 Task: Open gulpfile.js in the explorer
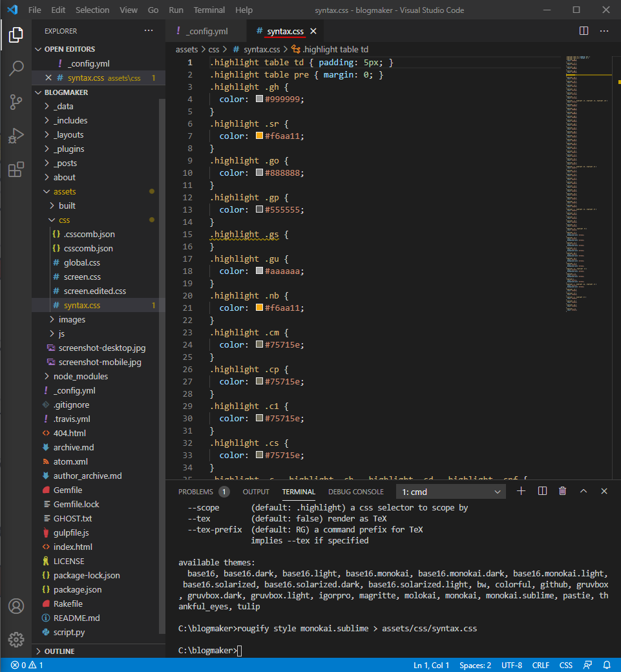pos(70,532)
